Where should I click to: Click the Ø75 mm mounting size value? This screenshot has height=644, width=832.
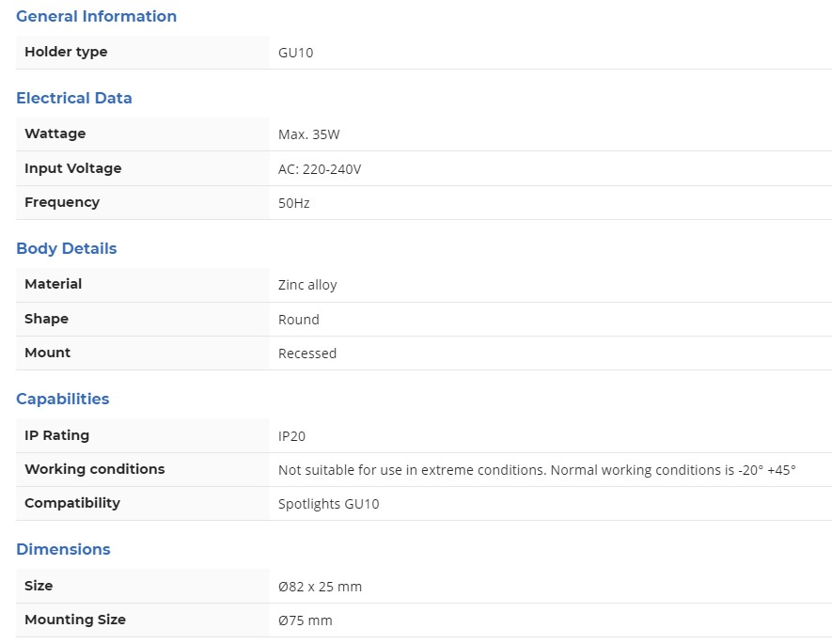pyautogui.click(x=305, y=620)
